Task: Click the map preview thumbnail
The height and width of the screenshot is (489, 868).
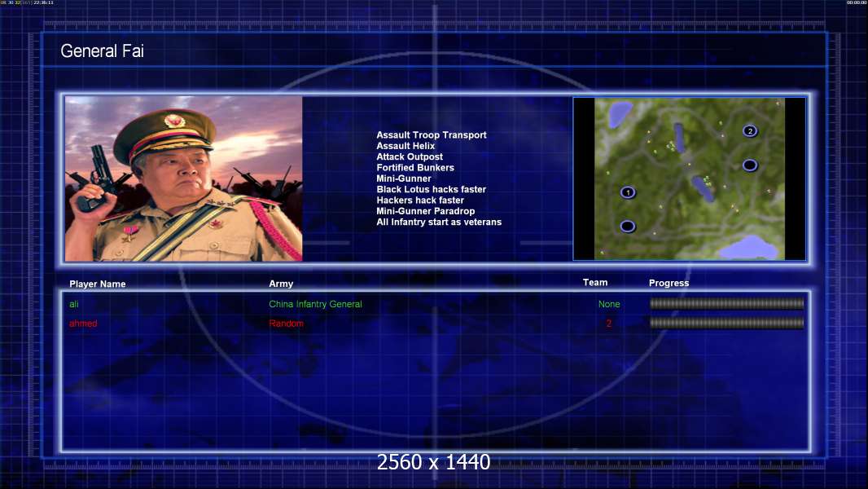Action: [689, 178]
